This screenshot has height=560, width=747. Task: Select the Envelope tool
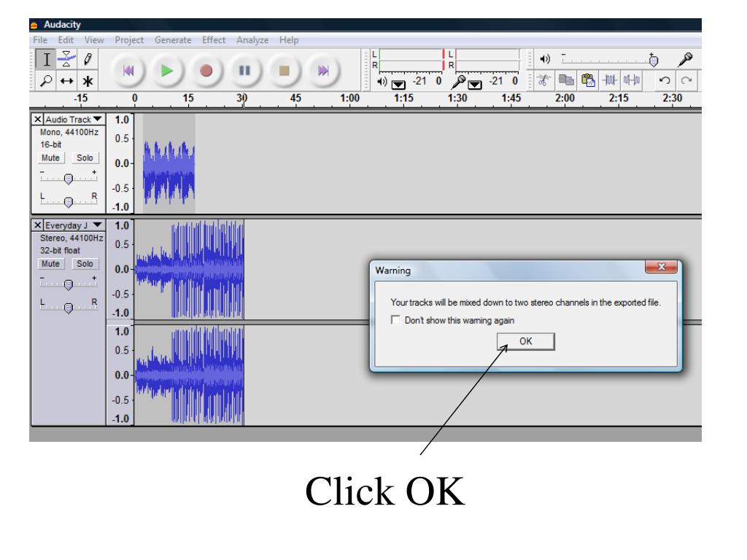pos(66,60)
